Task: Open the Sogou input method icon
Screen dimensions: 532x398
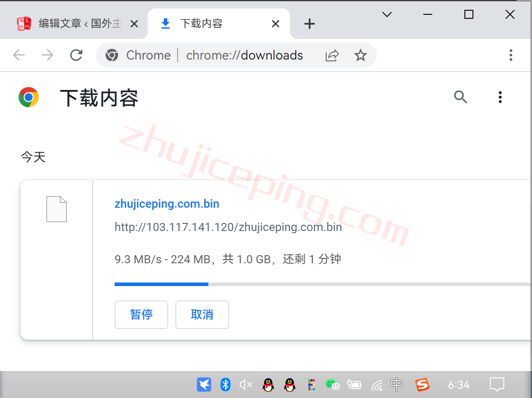Action: pyautogui.click(x=422, y=385)
